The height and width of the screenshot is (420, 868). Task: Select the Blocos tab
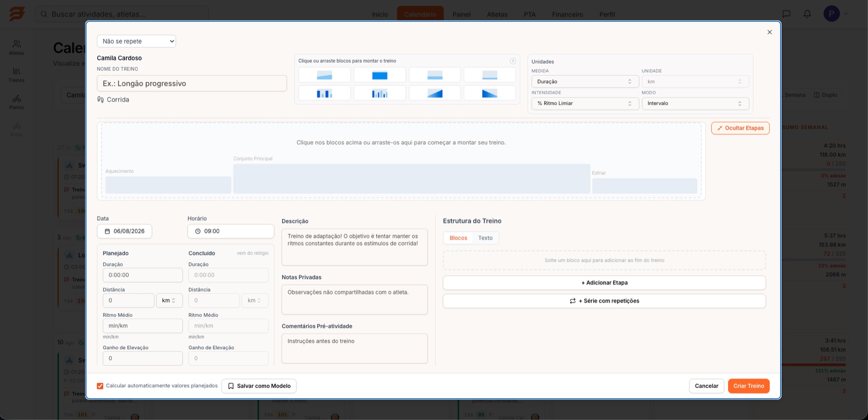click(x=458, y=238)
